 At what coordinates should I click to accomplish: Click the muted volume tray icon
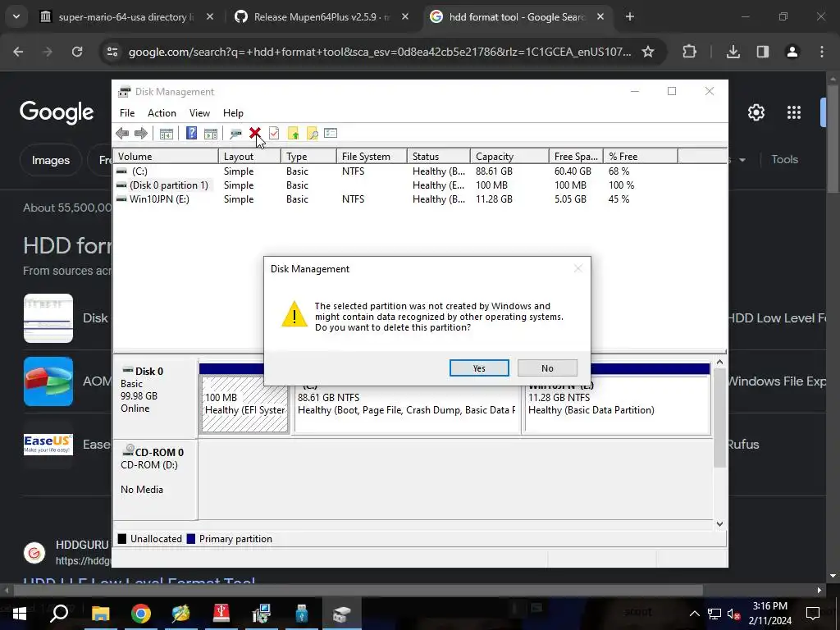pyautogui.click(x=733, y=614)
